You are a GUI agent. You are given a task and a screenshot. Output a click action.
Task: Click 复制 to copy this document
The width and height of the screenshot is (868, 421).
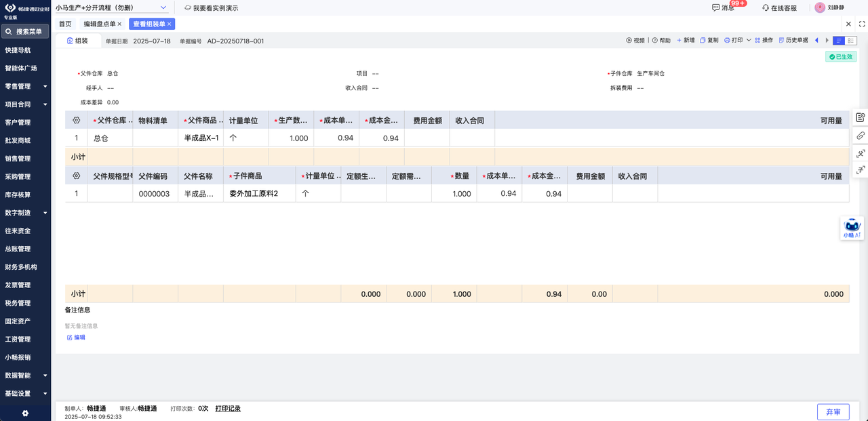point(709,41)
